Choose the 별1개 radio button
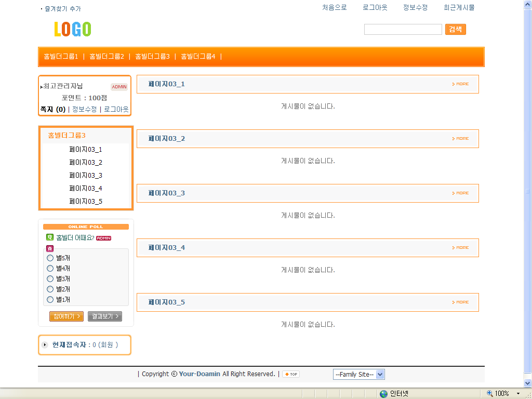 [50, 300]
